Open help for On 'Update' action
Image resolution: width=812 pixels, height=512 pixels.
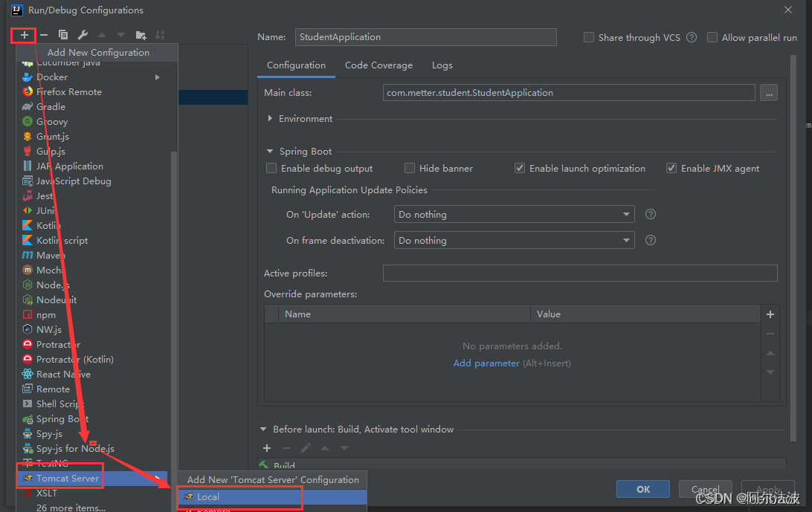(x=651, y=214)
